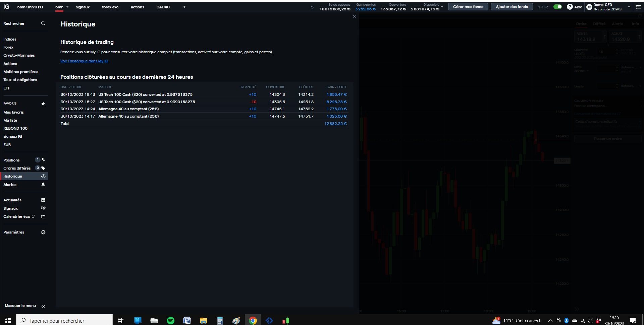Click the Ajouter des fonds button

point(512,7)
